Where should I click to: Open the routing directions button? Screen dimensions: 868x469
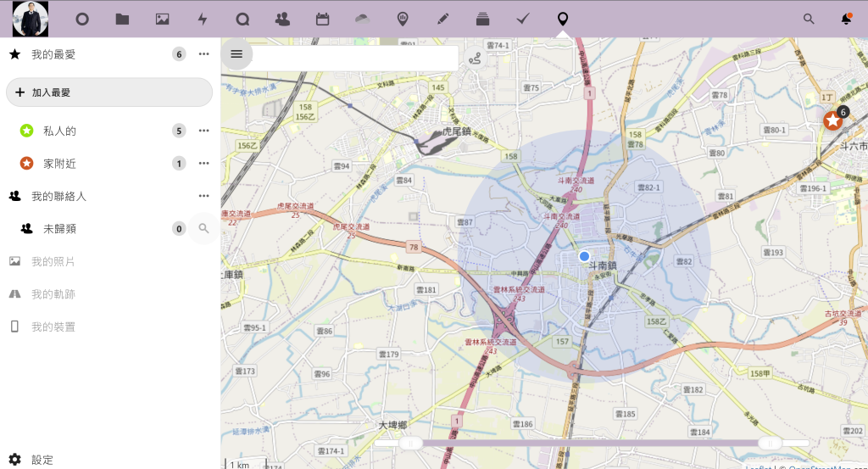click(x=475, y=59)
